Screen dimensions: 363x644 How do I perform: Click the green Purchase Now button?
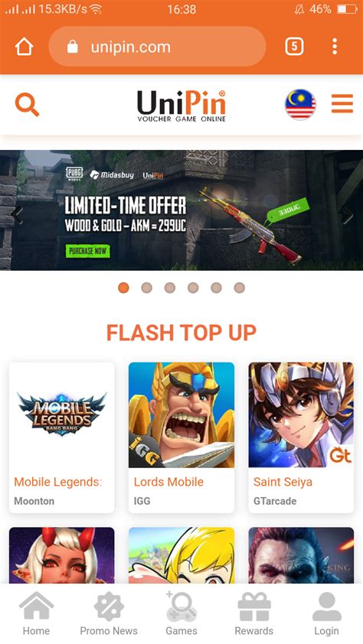[x=87, y=251]
